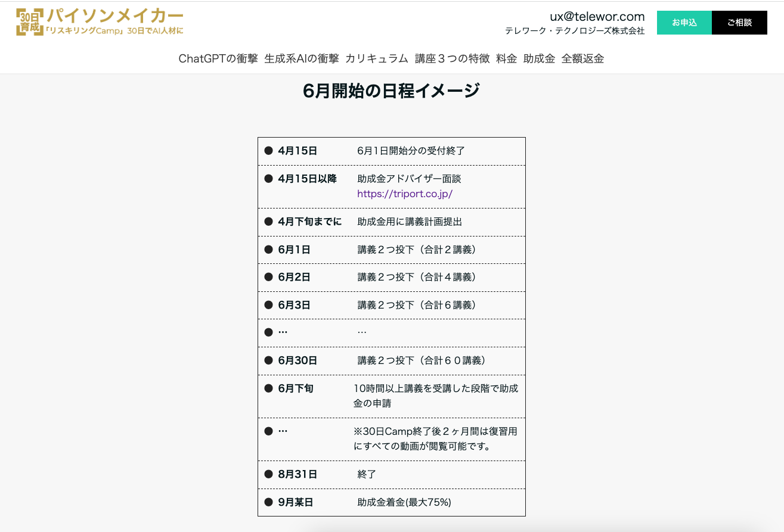Click the お申込 button

[684, 23]
